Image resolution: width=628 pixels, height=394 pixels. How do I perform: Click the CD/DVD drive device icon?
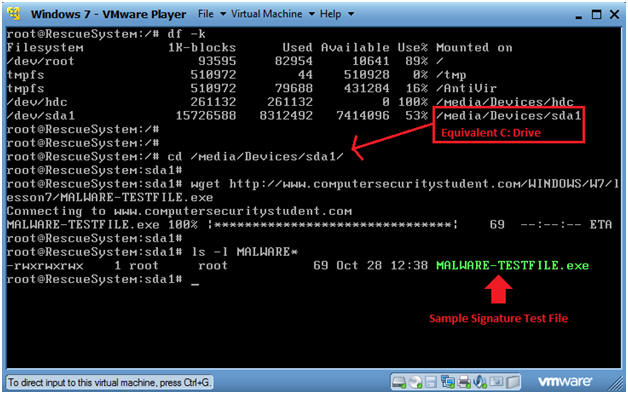(416, 382)
